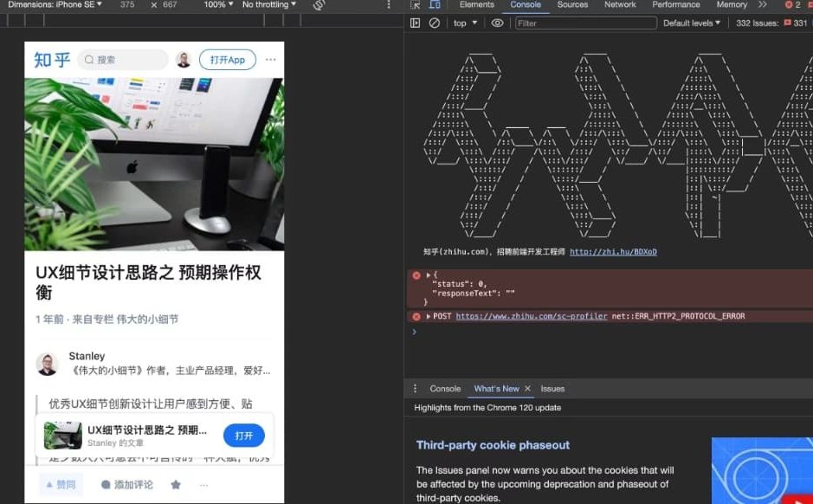Select the Console tab in the drawer

coord(445,389)
